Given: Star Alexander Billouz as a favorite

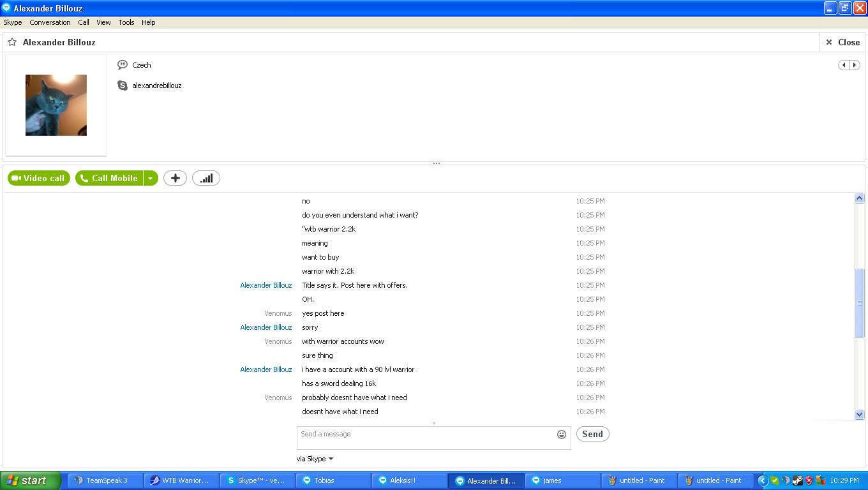Looking at the screenshot, I should tap(12, 42).
